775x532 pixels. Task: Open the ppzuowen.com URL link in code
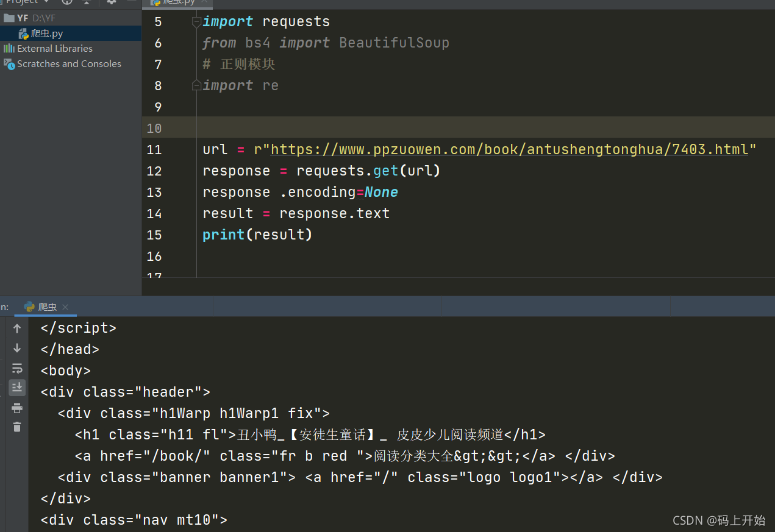[x=509, y=149]
